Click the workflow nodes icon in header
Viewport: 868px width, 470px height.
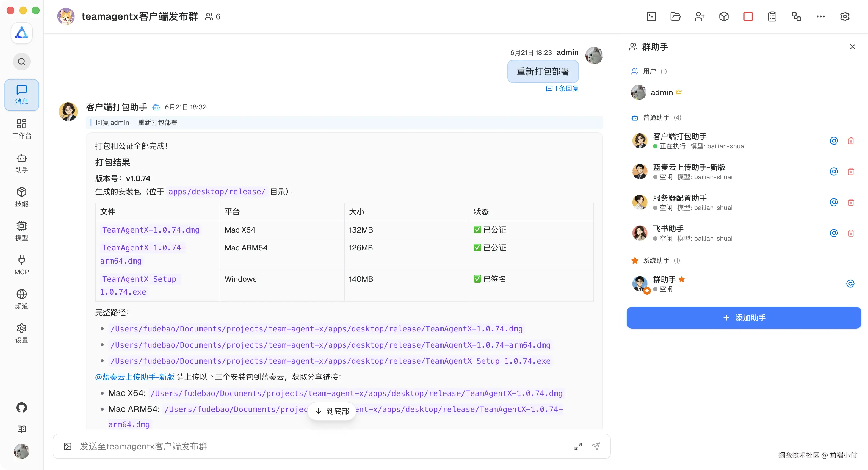click(796, 16)
